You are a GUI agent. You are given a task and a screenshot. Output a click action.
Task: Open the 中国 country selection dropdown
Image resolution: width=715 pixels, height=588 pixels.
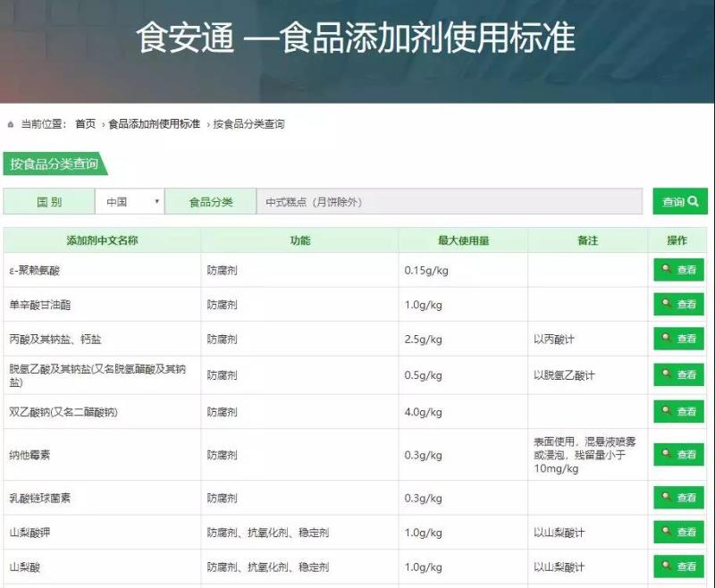130,201
